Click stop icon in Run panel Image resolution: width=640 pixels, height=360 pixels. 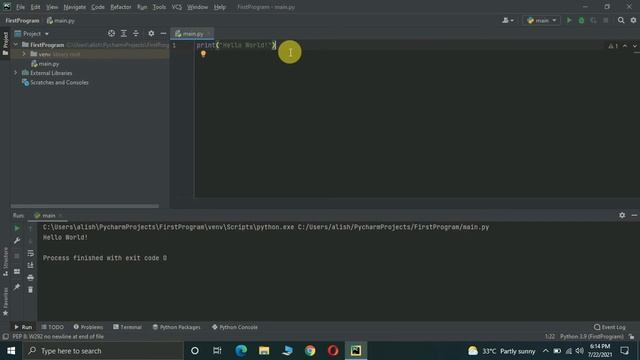pos(17,256)
